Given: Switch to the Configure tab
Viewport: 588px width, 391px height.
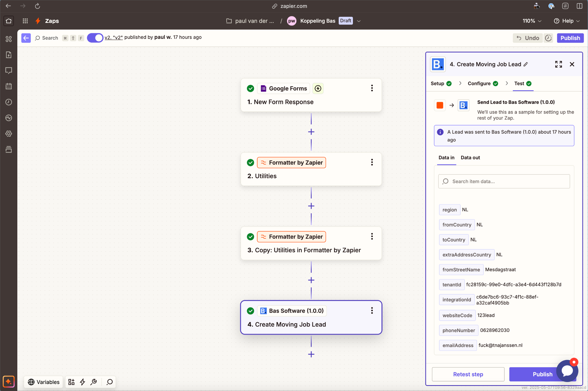Looking at the screenshot, I should (x=483, y=83).
